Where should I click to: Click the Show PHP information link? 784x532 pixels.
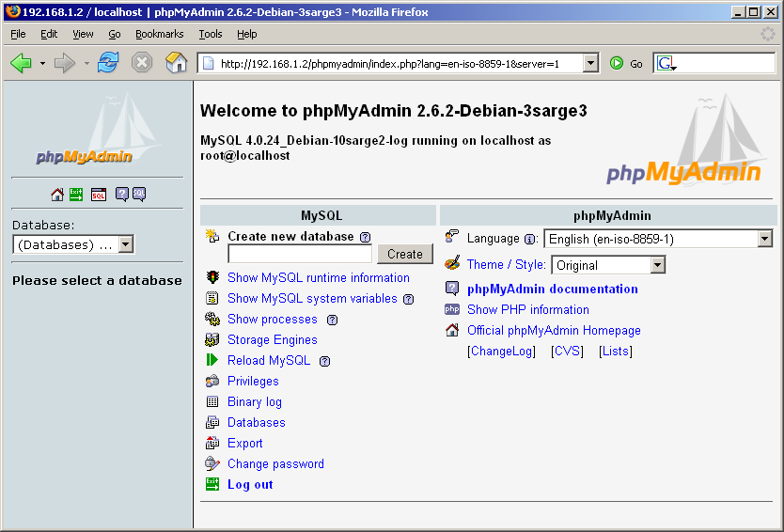(x=528, y=309)
